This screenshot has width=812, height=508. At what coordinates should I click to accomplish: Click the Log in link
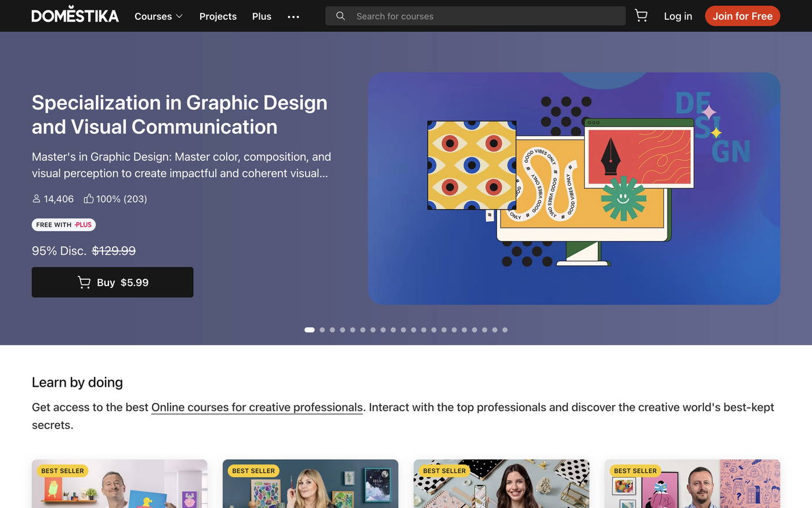(x=677, y=16)
